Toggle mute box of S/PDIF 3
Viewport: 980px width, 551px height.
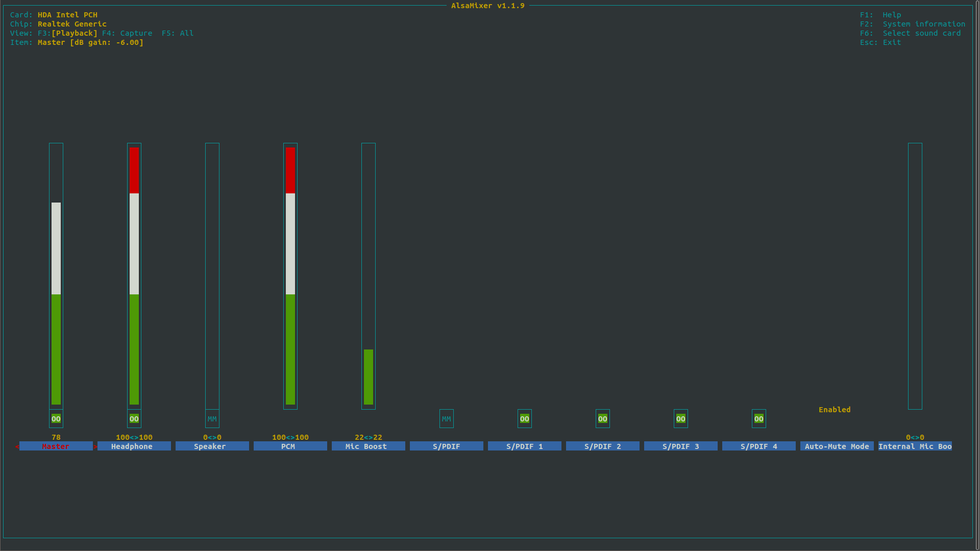point(681,419)
